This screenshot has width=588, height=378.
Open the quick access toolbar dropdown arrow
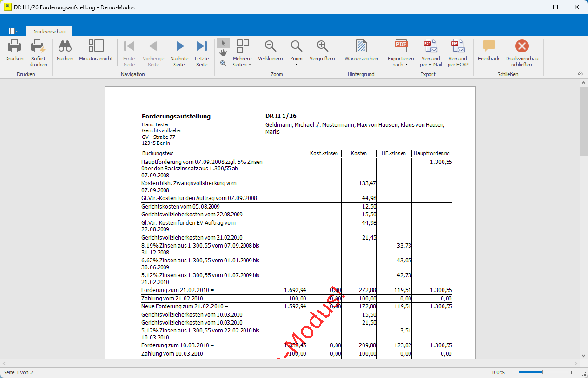(x=12, y=20)
